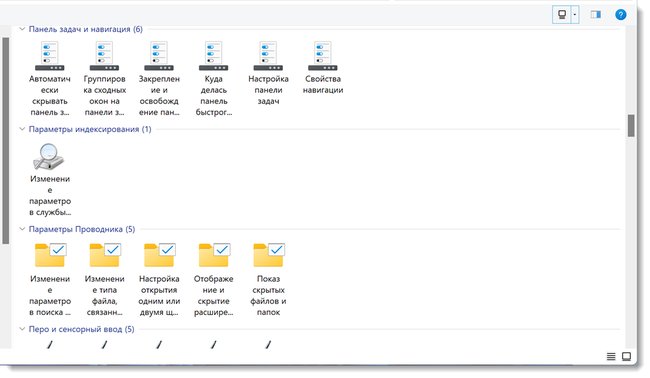Click label 'Свойства навигации'
The width and height of the screenshot is (650, 378).
point(323,84)
